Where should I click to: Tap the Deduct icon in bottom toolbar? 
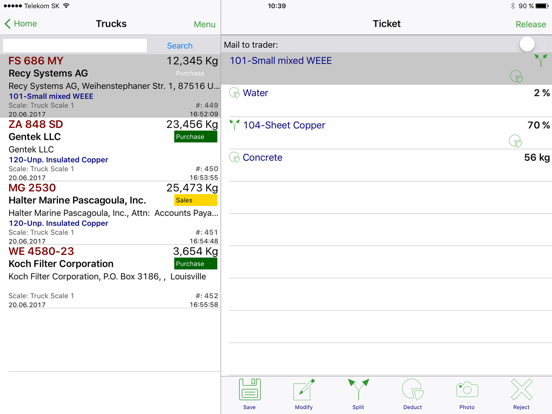pos(413,390)
